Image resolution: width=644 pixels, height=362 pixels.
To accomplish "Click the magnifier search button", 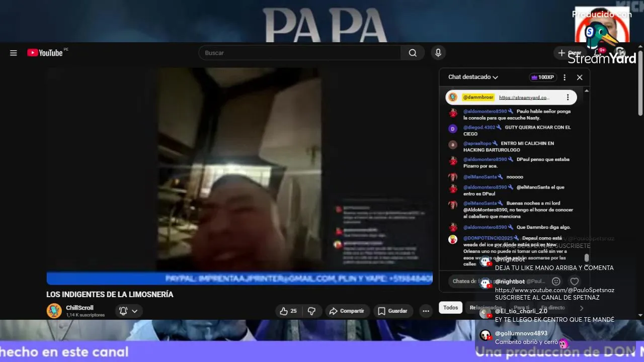I will (413, 53).
